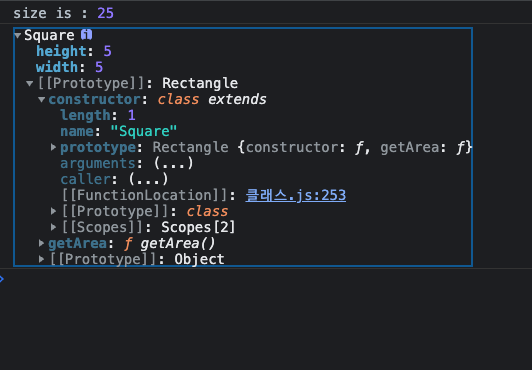Click the width: 5 property
Screen dimensions: 532x370
coord(69,67)
